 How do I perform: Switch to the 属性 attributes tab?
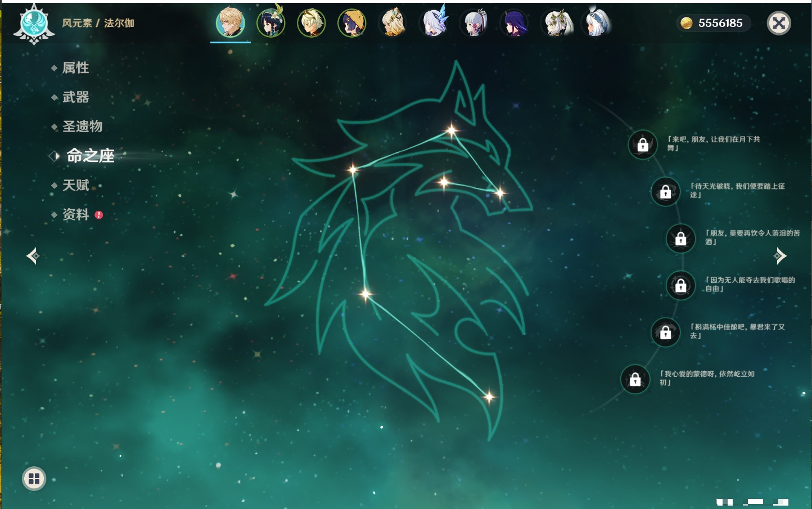click(75, 68)
